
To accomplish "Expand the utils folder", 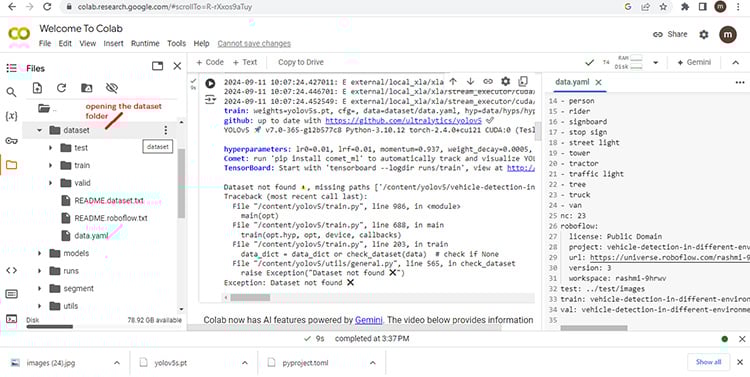I will pos(40,306).
